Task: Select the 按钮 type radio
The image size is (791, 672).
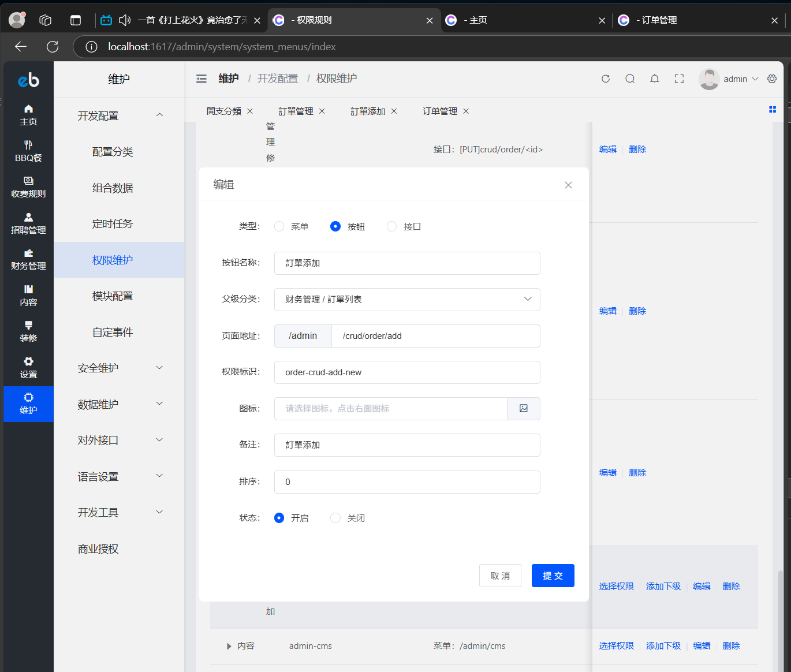Action: coord(335,226)
